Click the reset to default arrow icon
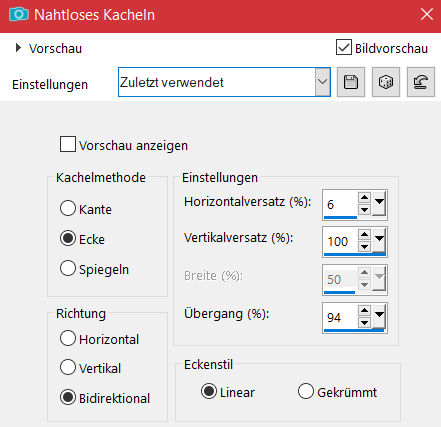Image resolution: width=441 pixels, height=427 pixels. pyautogui.click(x=421, y=82)
